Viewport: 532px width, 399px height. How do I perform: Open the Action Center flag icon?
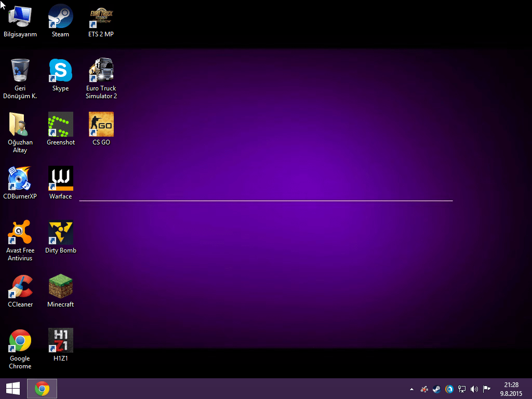(x=487, y=389)
